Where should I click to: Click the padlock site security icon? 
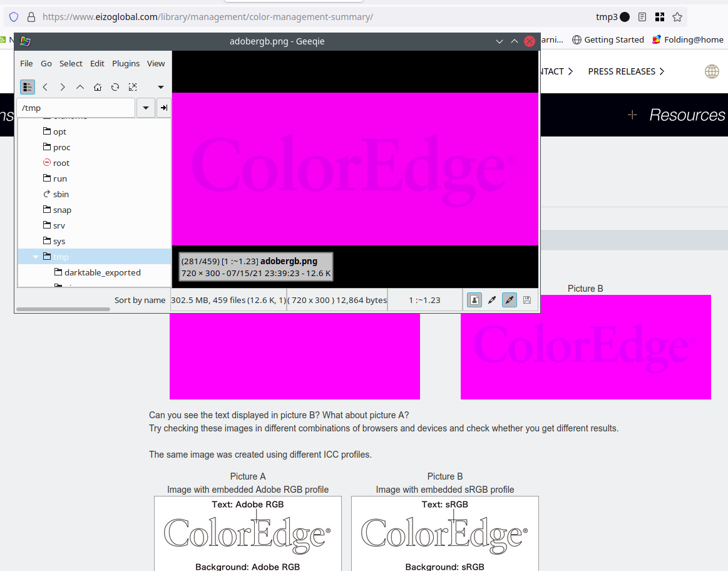pos(31,17)
